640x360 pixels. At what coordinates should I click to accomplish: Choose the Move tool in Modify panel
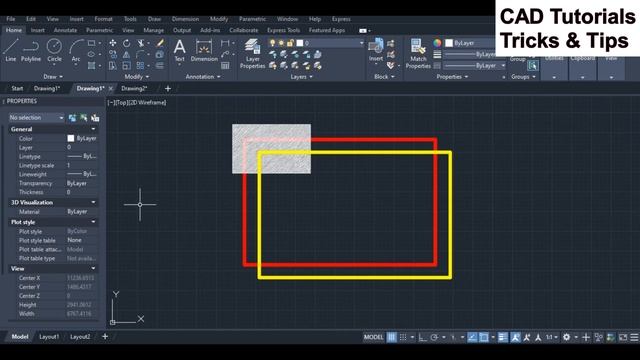pyautogui.click(x=113, y=43)
